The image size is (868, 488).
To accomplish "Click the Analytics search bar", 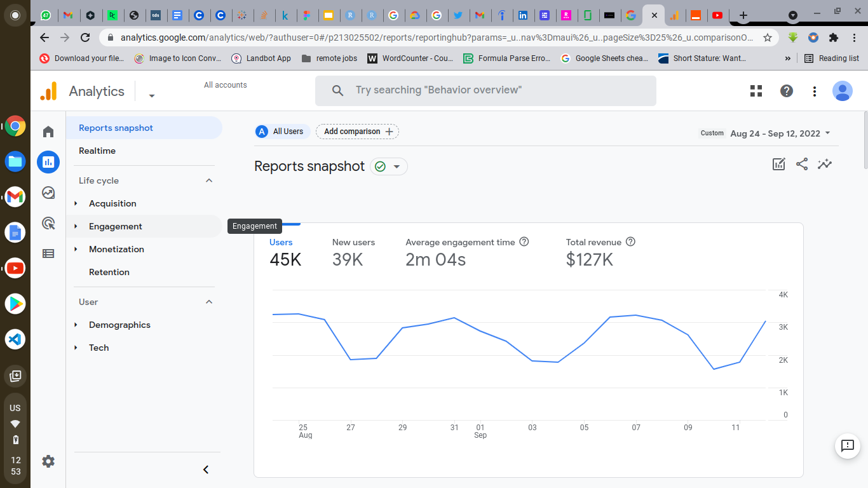I will pyautogui.click(x=486, y=90).
